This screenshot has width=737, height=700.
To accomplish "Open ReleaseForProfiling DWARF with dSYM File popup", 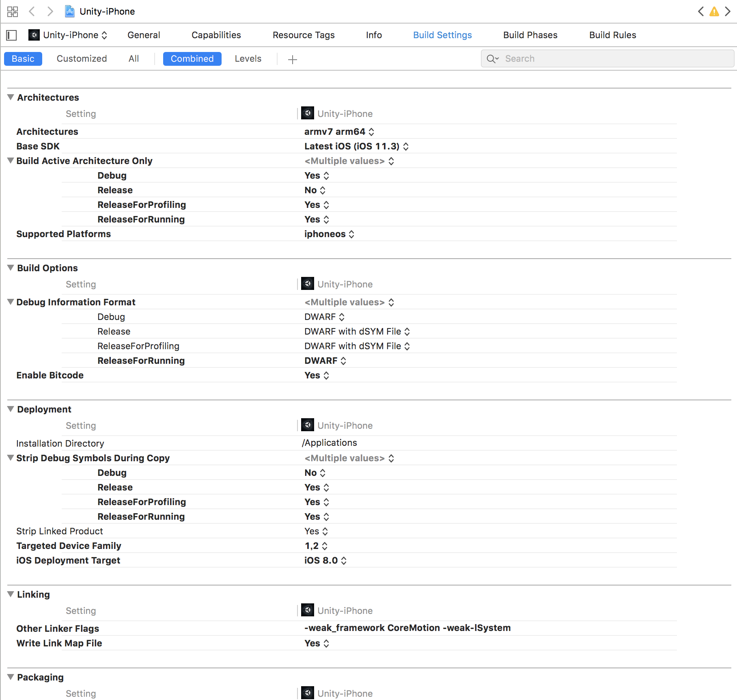I will click(357, 346).
